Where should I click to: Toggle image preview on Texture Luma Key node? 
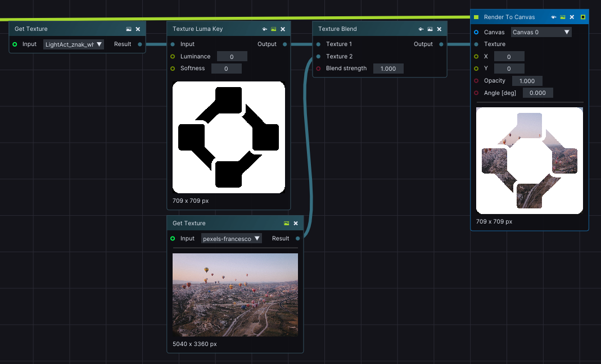click(274, 29)
